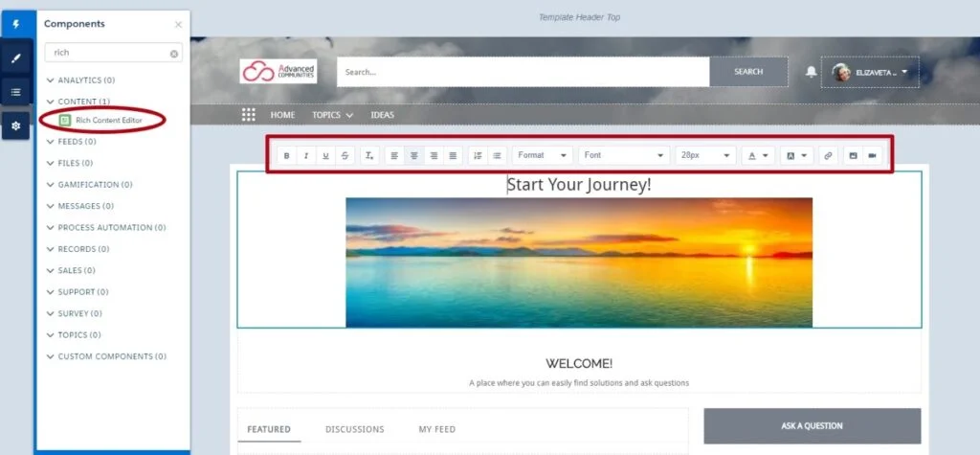Toggle bold formatting in the editor toolbar
Screen dimensions: 980x455
[x=287, y=155]
